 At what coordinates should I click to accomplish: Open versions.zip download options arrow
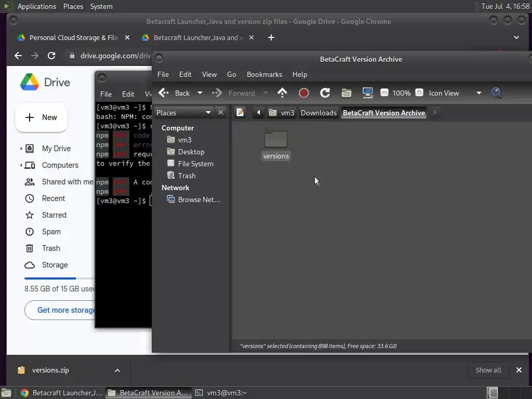click(117, 370)
